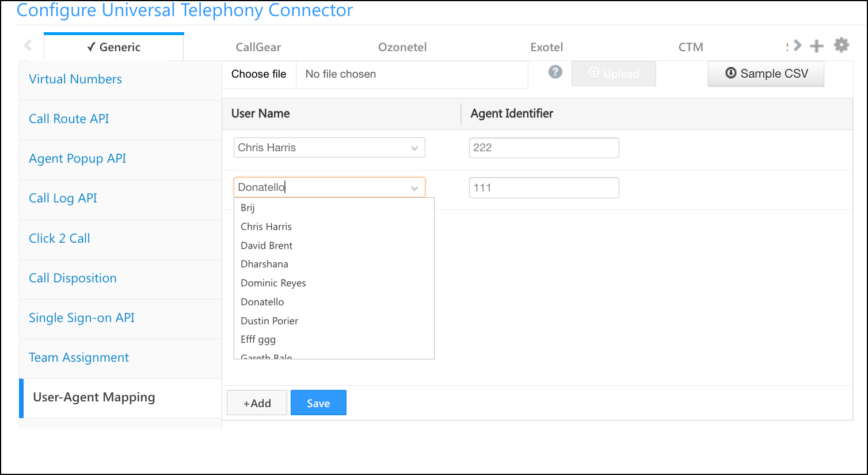Image resolution: width=868 pixels, height=475 pixels.
Task: Select Dharshana from the user list
Action: [x=334, y=264]
